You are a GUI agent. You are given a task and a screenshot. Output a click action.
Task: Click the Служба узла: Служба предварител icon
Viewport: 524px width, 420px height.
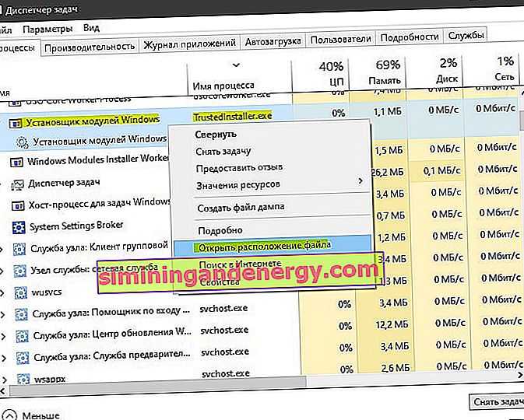pyautogui.click(x=23, y=359)
